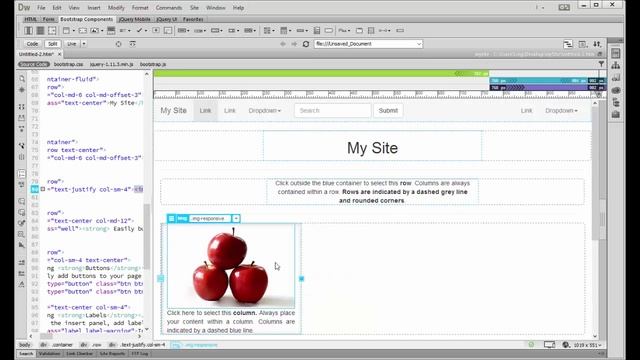Click the file management arrows icon
The width and height of the screenshot is (640, 360).
click(597, 44)
